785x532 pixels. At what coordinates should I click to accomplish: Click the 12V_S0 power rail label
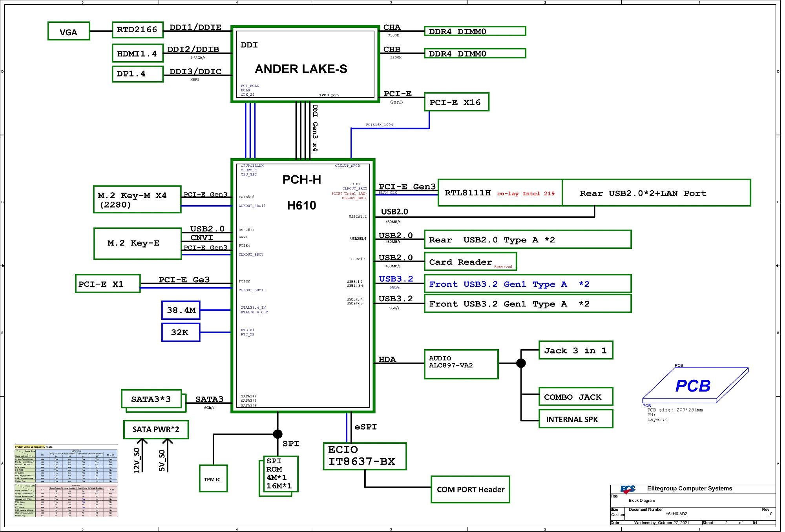(137, 460)
